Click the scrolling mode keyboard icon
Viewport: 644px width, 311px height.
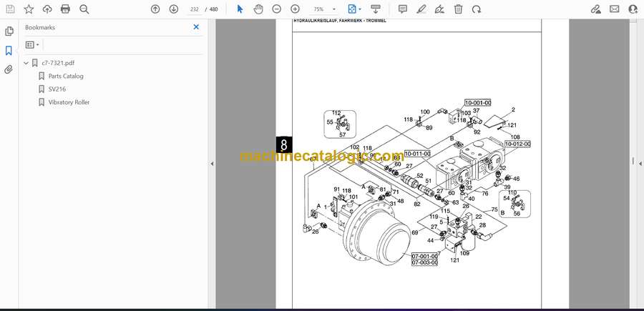click(x=375, y=9)
